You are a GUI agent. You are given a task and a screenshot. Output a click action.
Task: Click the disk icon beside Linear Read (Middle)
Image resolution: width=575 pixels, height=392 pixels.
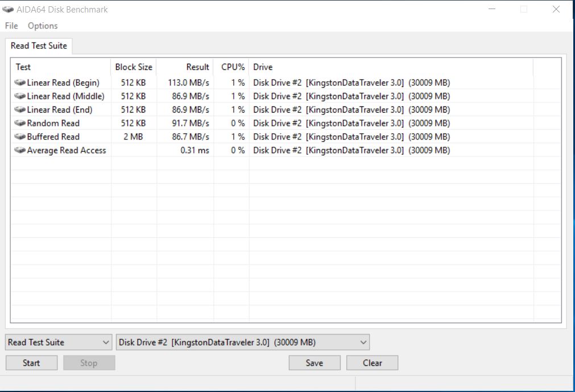point(20,96)
